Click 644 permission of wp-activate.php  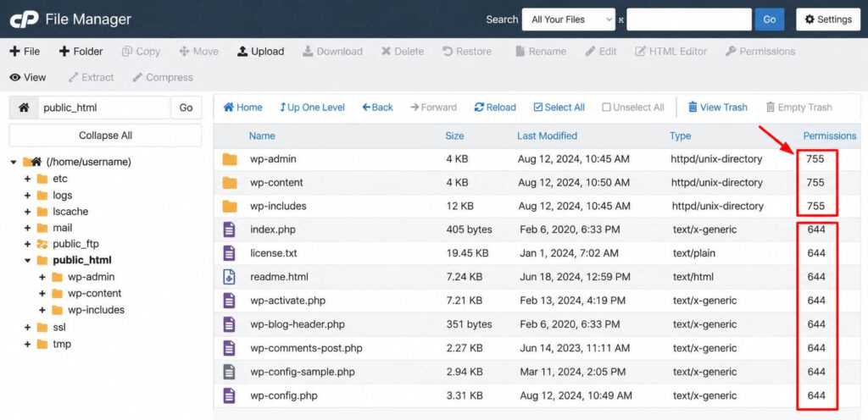pos(816,301)
